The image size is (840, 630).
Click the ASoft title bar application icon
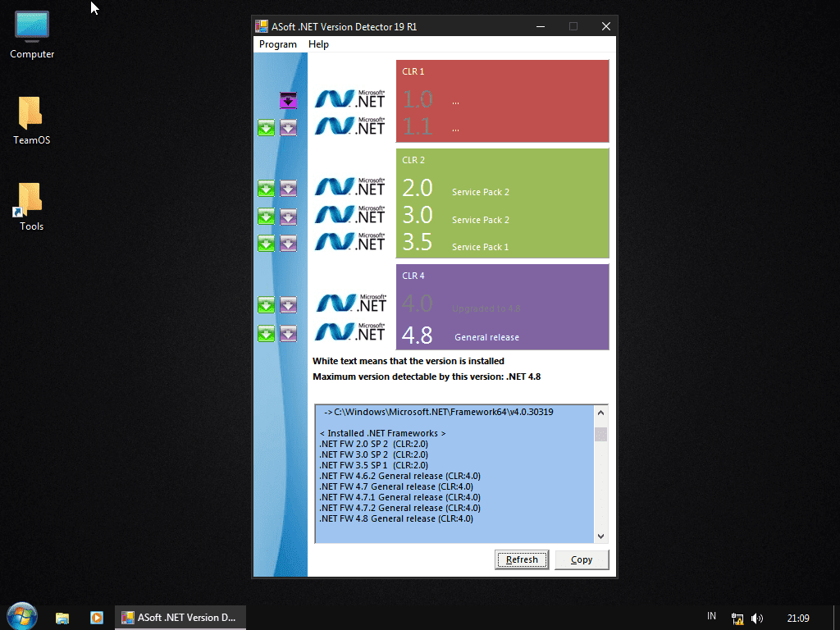coord(262,26)
